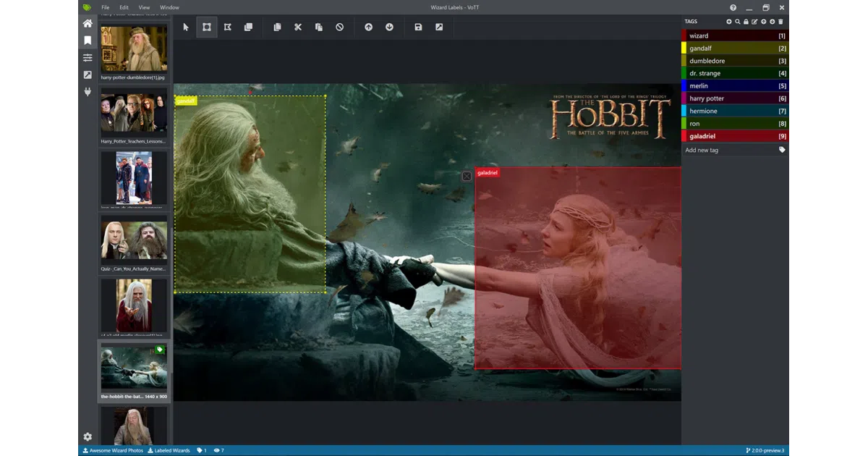The width and height of the screenshot is (868, 456).
Task: Open the View menu
Action: click(x=145, y=7)
